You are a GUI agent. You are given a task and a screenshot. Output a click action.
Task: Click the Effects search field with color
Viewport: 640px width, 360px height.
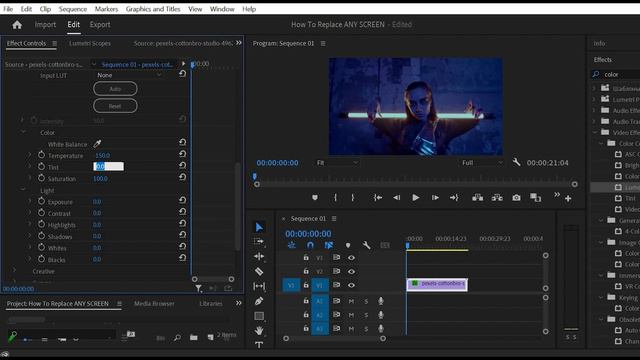[616, 74]
